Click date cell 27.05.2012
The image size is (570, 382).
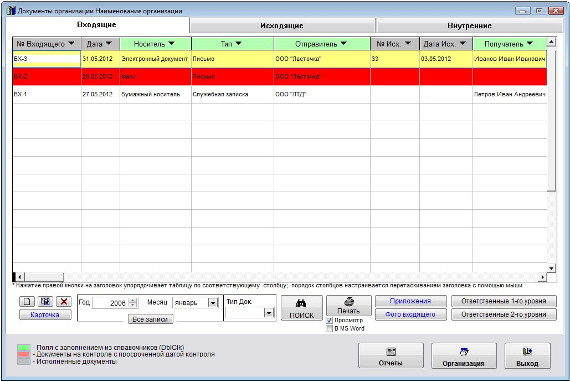[100, 95]
